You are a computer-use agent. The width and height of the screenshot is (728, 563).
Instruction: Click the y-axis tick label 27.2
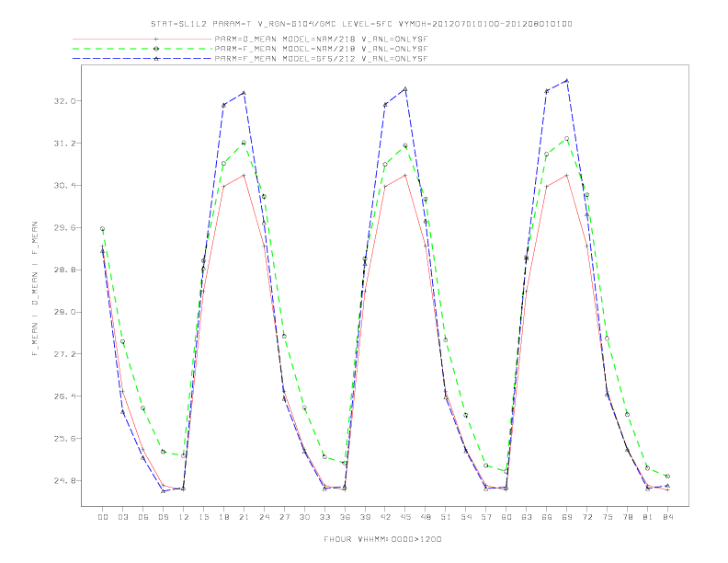63,354
